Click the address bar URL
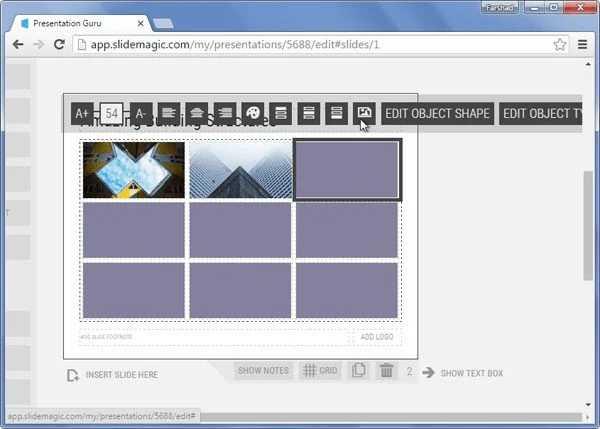Image resolution: width=600 pixels, height=429 pixels. (235, 45)
